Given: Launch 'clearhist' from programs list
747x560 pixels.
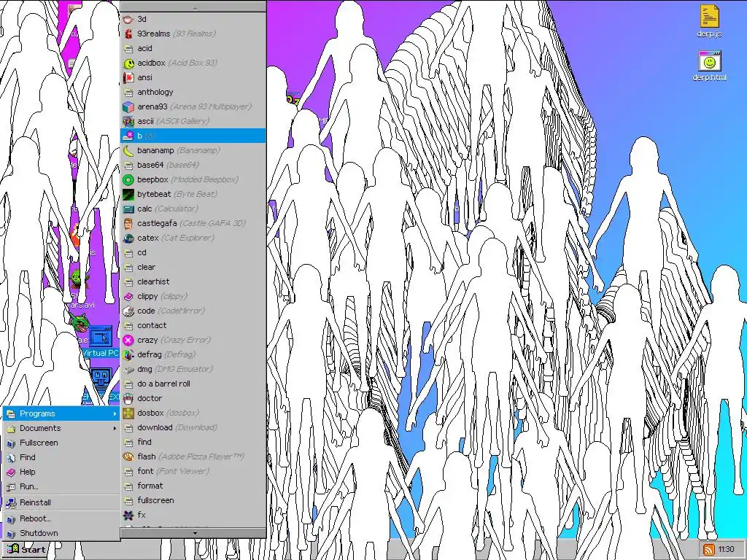Looking at the screenshot, I should click(193, 282).
